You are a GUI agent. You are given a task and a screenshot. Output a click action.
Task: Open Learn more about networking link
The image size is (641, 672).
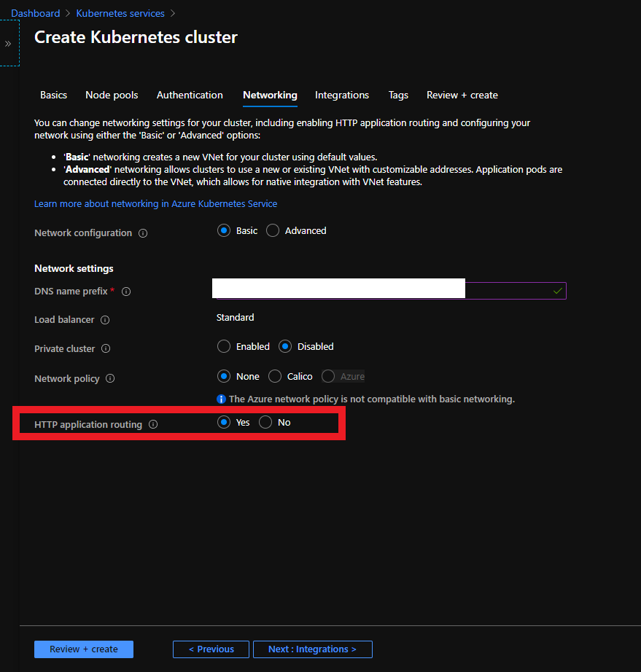(155, 204)
